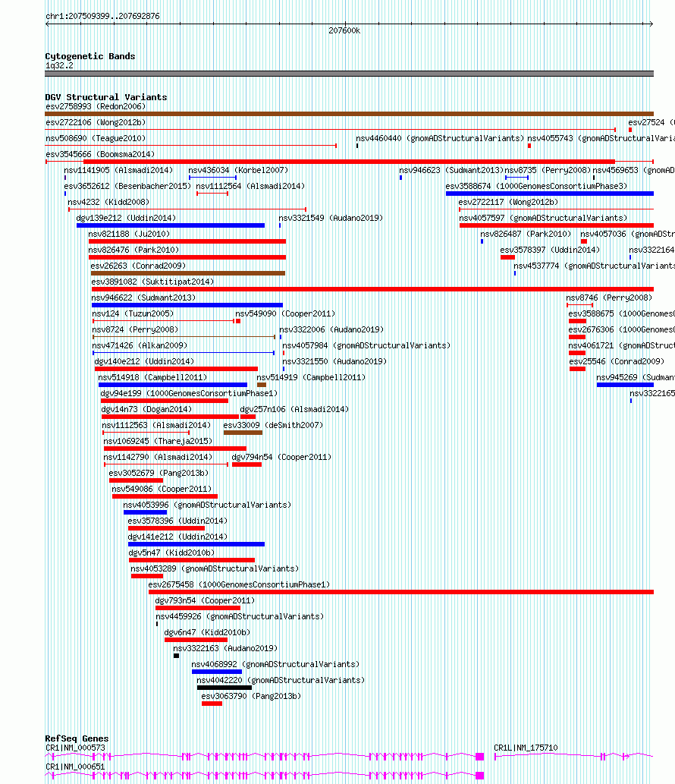Open dgv94e199 (1000GenomesConsortiumPhase1) variant
The image size is (675, 784).
[x=189, y=395]
